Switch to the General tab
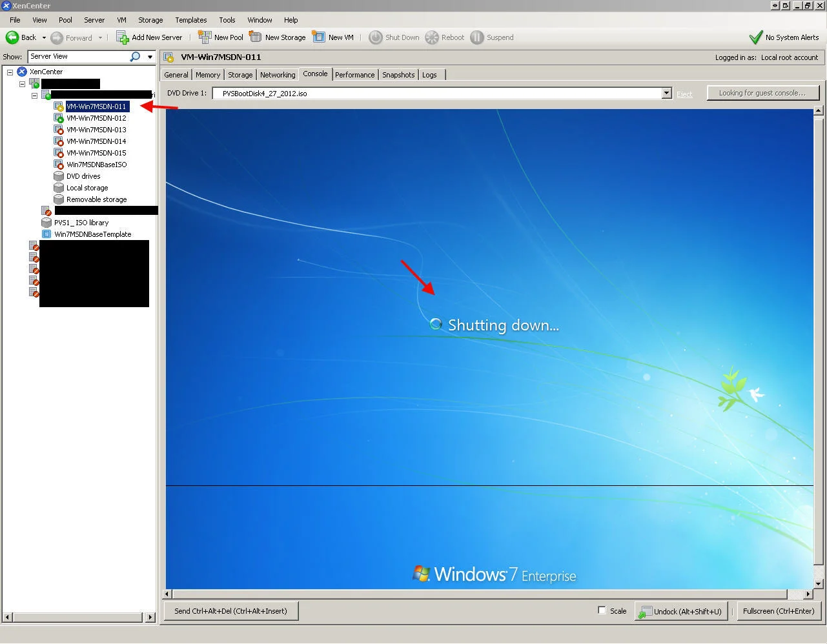The height and width of the screenshot is (644, 827). pyautogui.click(x=176, y=75)
